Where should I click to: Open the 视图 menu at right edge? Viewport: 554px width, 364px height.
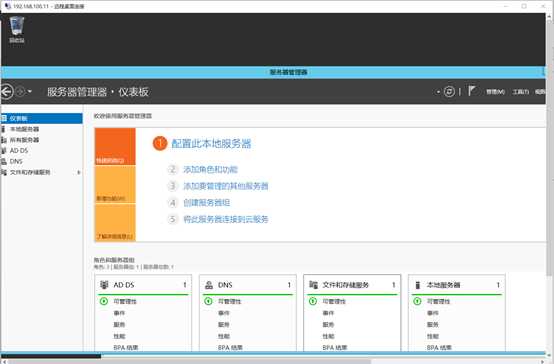(540, 92)
